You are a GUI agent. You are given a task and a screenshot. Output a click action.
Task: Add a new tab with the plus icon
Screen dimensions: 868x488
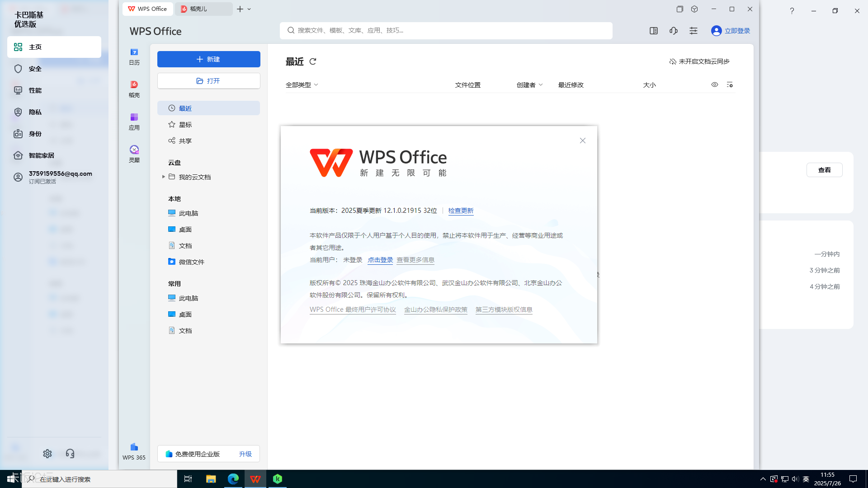(240, 9)
